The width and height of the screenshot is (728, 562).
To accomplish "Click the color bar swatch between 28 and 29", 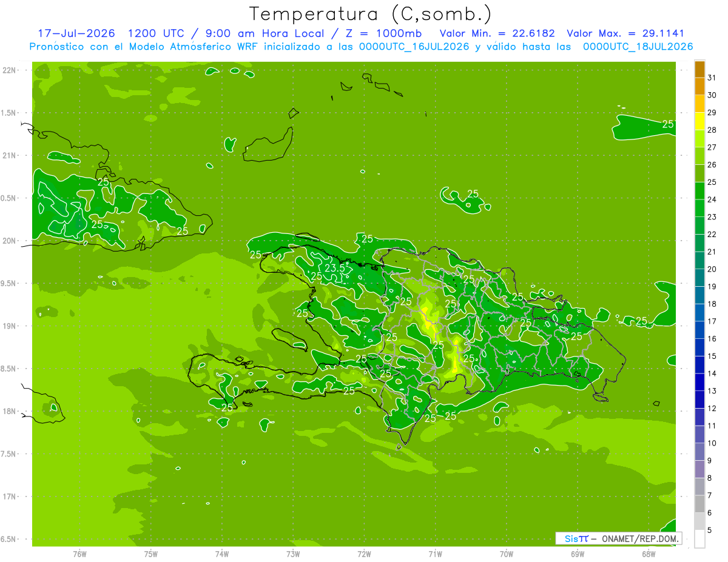I will pos(699,121).
